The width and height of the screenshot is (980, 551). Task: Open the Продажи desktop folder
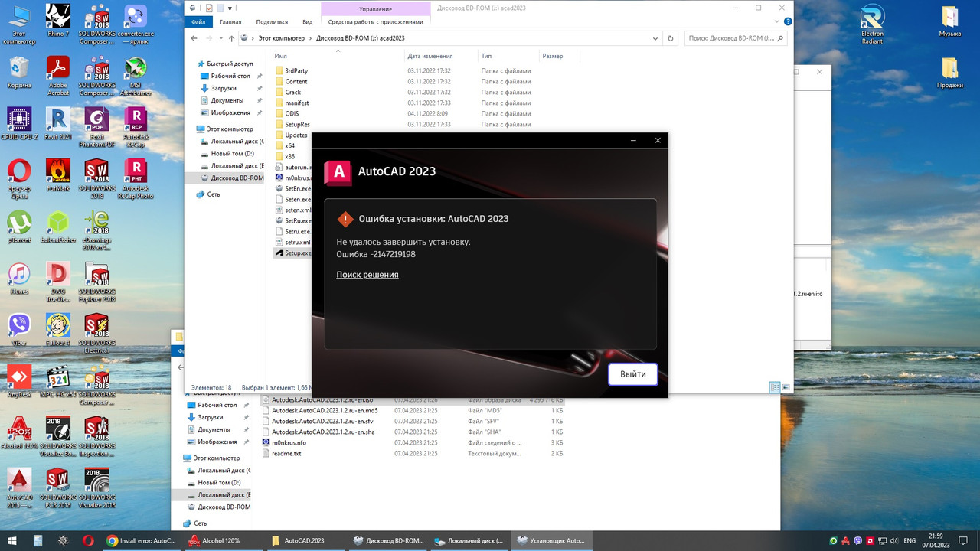point(949,73)
